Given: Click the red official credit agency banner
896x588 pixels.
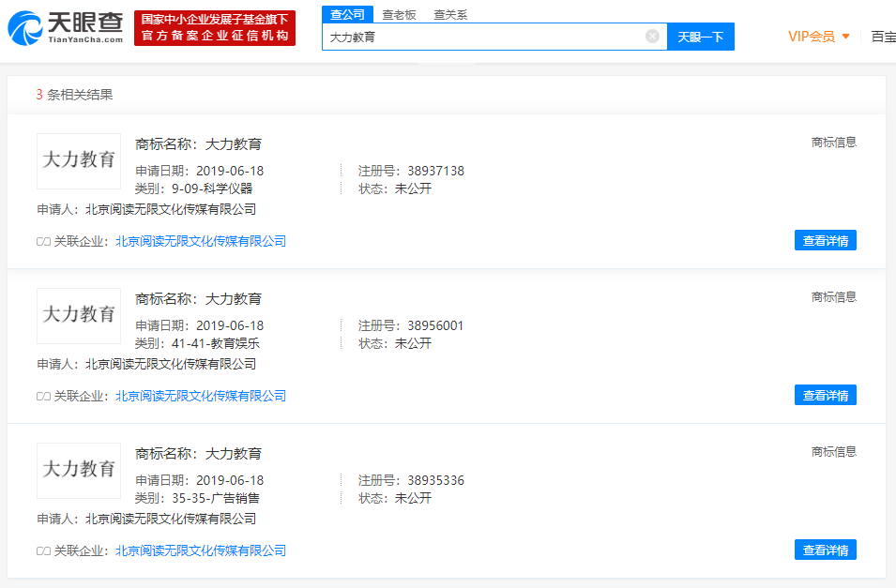Looking at the screenshot, I should click(215, 27).
